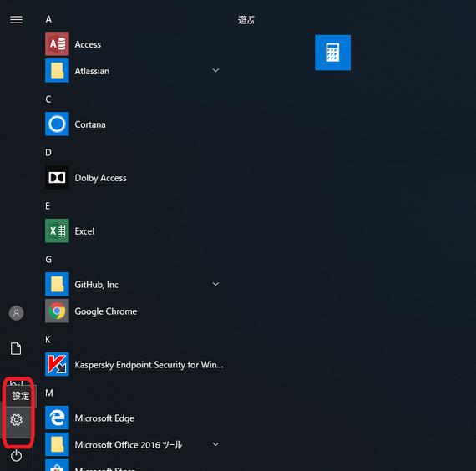Expand the GitHub, Inc folder chevron
476x471 pixels.
[215, 284]
